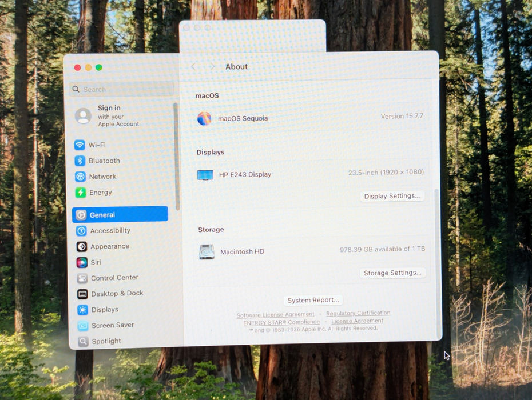The image size is (532, 400).
Task: Click the Displays label in sidebar
Action: click(105, 310)
